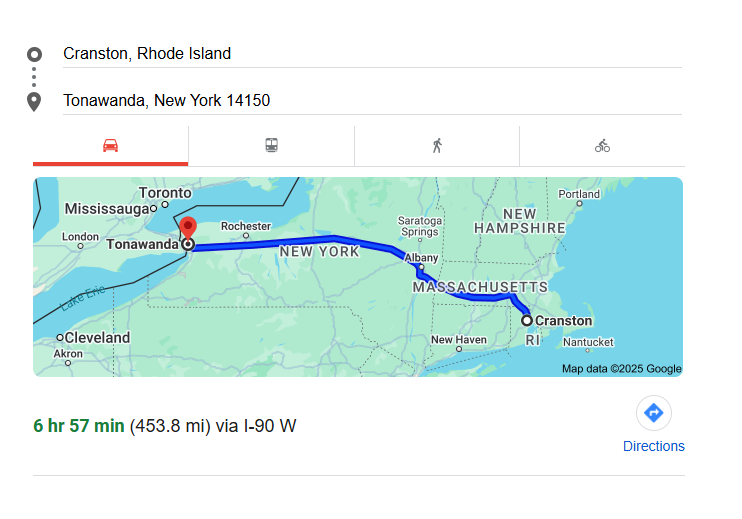Click the destination pin icon beside Tonawanda field

(35, 101)
